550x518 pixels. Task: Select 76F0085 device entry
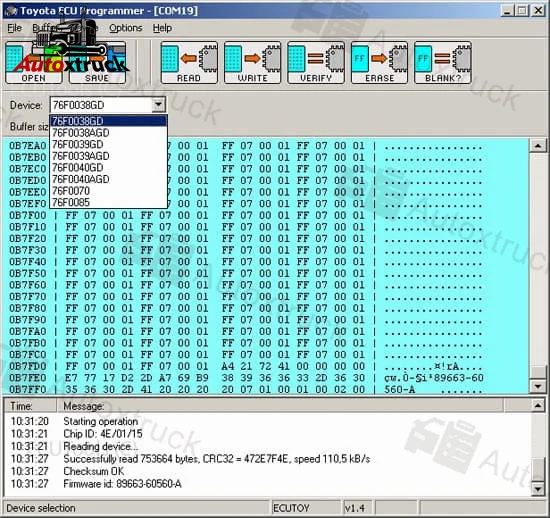point(108,202)
